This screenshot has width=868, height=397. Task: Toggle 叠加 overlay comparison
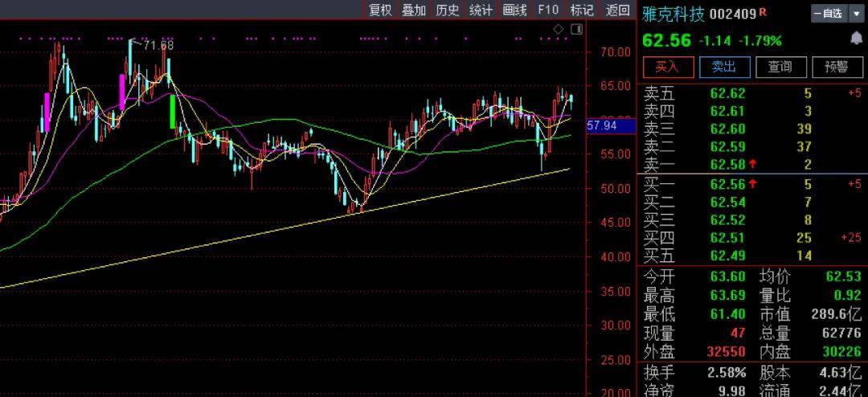click(x=414, y=10)
